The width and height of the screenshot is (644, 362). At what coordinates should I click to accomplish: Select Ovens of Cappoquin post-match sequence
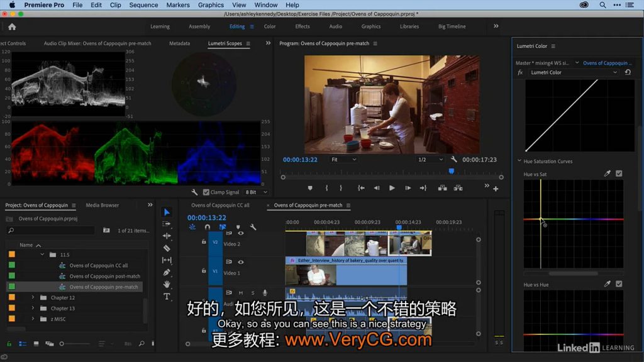105,277
